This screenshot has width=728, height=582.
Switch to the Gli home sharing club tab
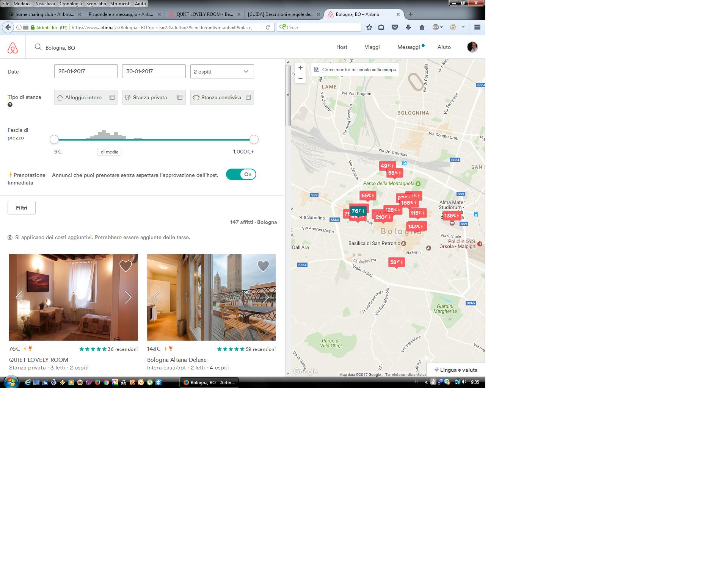point(42,14)
